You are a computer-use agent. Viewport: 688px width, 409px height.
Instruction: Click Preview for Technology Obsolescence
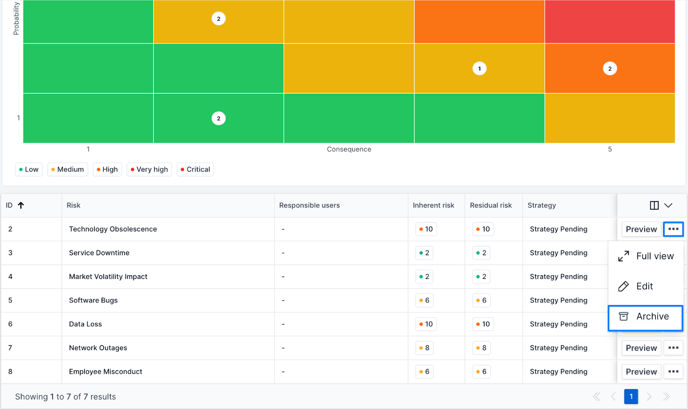(641, 229)
